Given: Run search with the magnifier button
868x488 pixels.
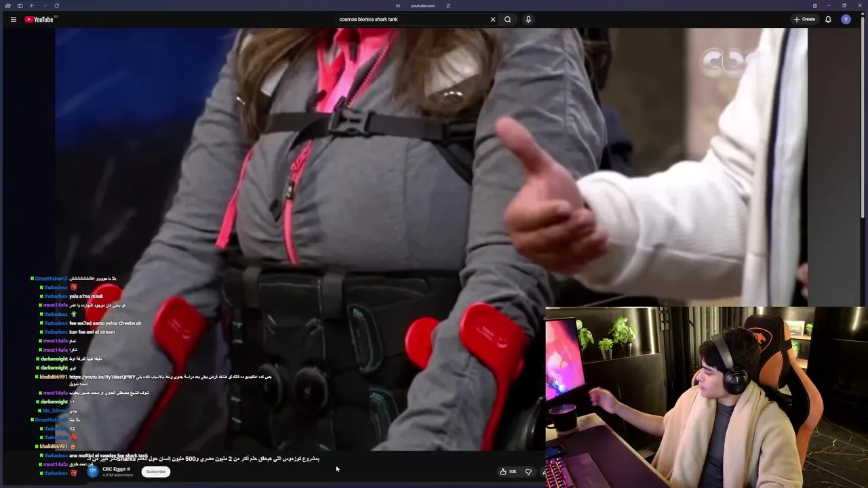Looking at the screenshot, I should [507, 20].
